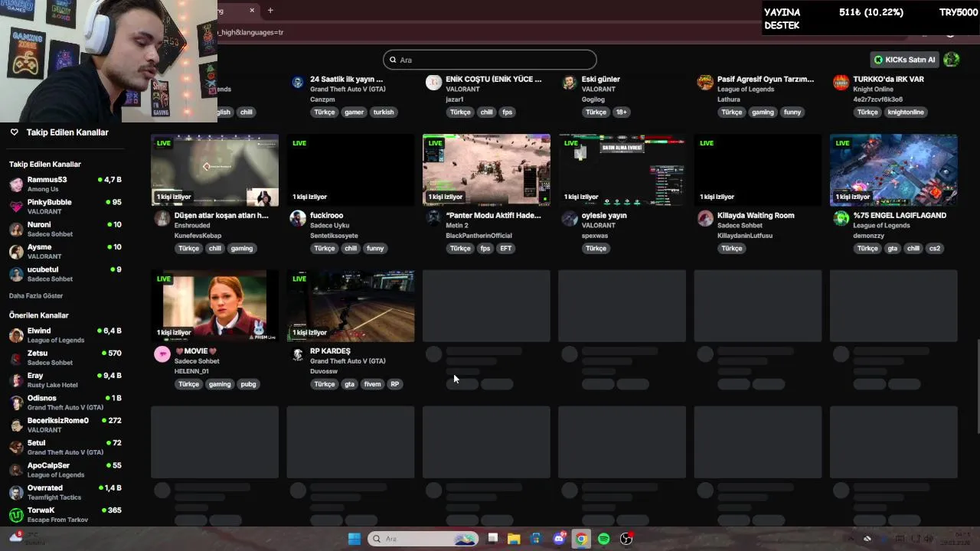The width and height of the screenshot is (980, 551).
Task: Open Microsoft Store from the taskbar
Action: coord(536,539)
